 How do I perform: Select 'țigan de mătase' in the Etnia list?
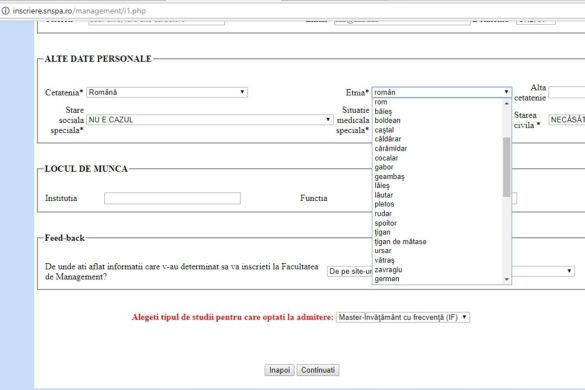click(438, 241)
